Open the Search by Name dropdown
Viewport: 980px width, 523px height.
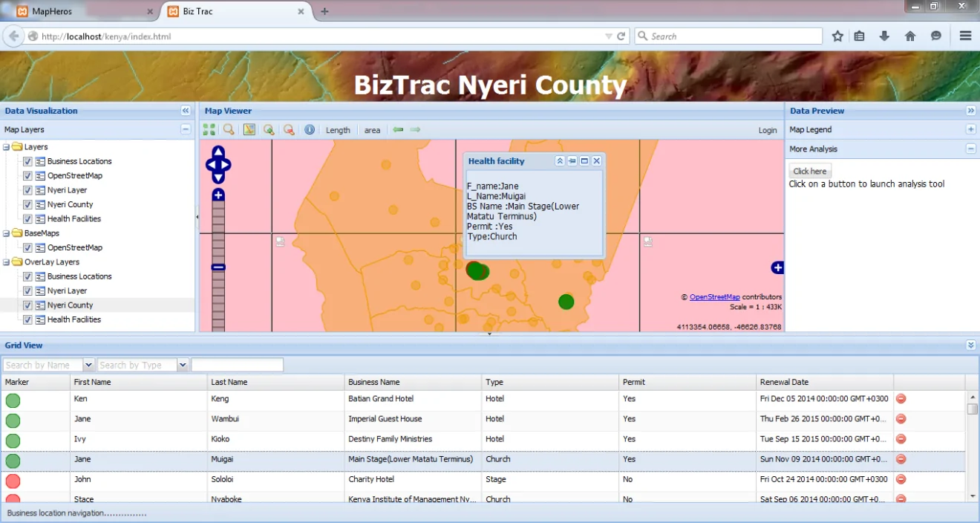click(89, 364)
